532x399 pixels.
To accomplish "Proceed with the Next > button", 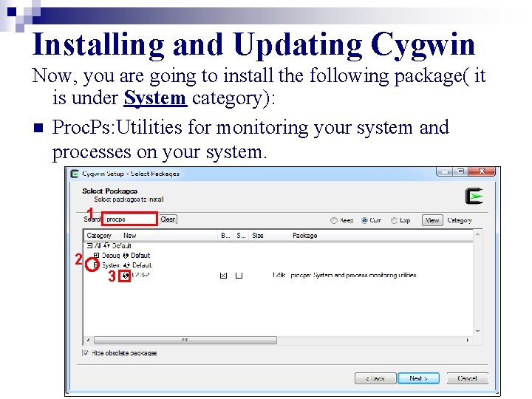I will click(x=418, y=378).
